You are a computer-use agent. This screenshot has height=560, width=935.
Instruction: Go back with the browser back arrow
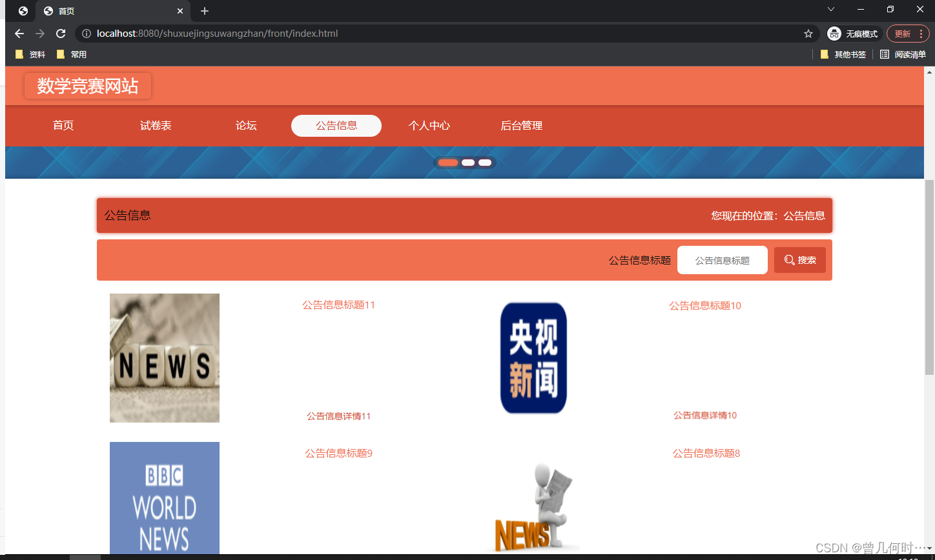[x=19, y=34]
